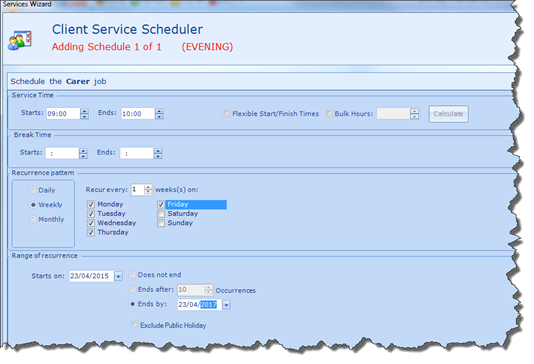The height and width of the screenshot is (364, 534).
Task: Click the Client Service Scheduler users icon
Action: click(20, 41)
